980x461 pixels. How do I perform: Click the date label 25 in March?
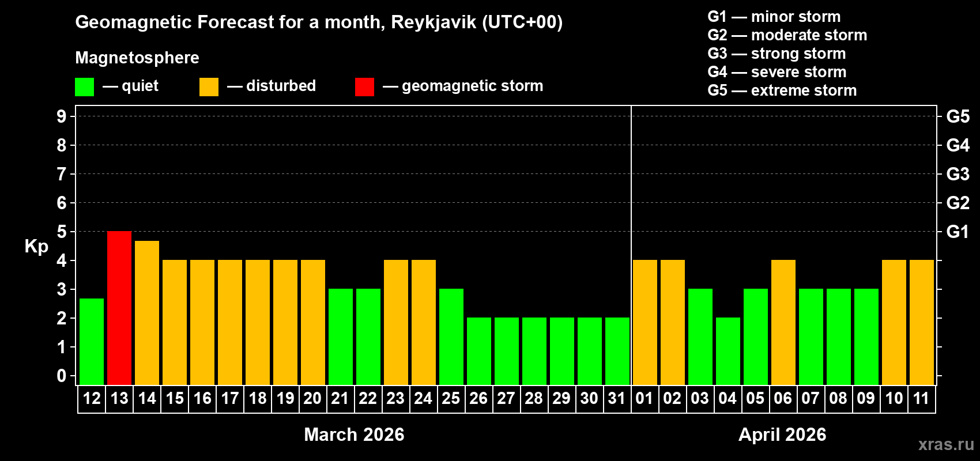[451, 398]
